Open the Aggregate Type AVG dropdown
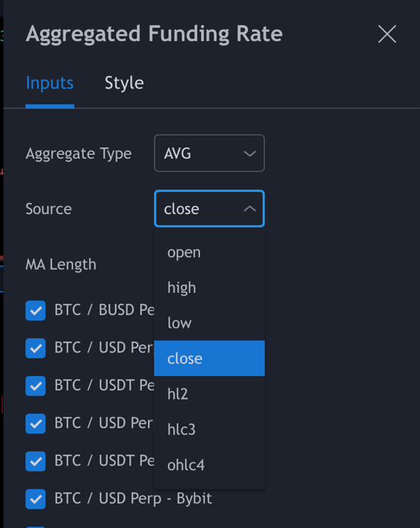 point(210,153)
